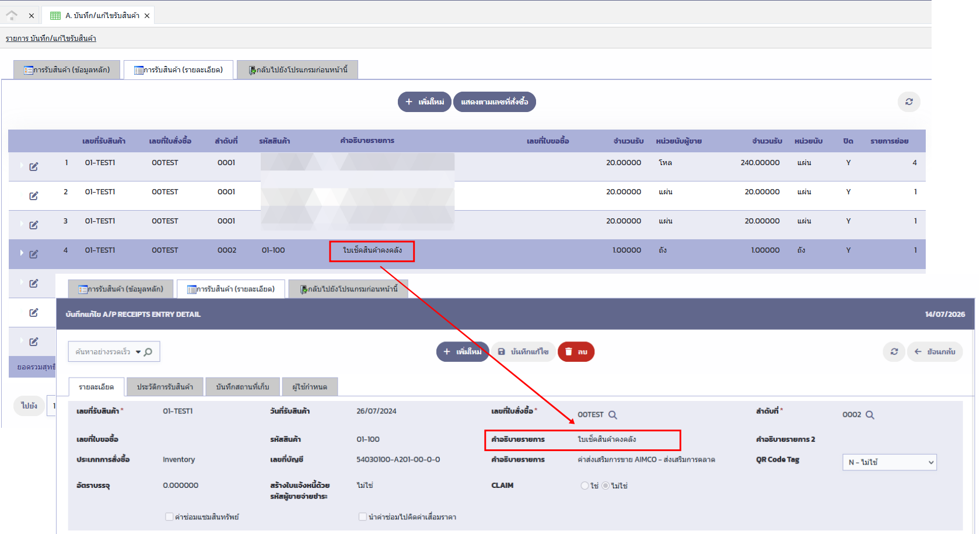Switch to ประวัติการรับสินค้า tab
The height and width of the screenshot is (534, 980).
[165, 387]
